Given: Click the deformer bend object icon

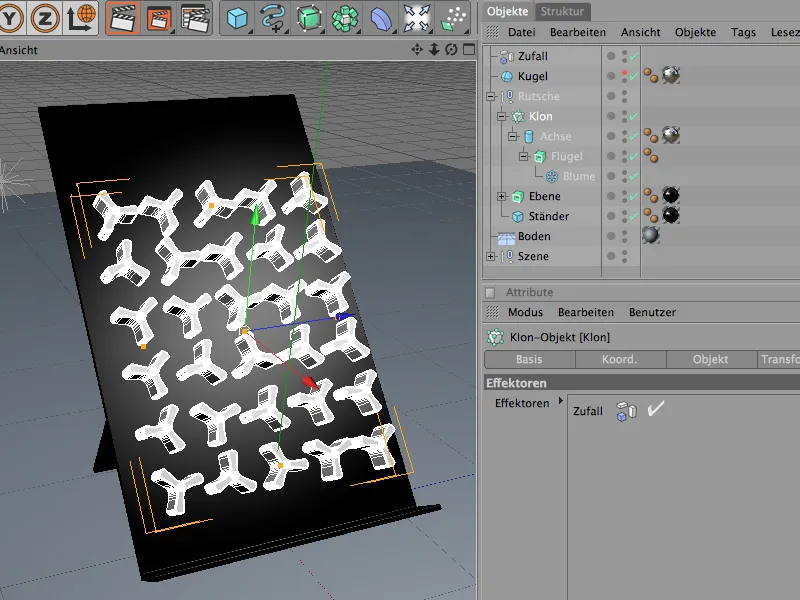Looking at the screenshot, I should 381,17.
